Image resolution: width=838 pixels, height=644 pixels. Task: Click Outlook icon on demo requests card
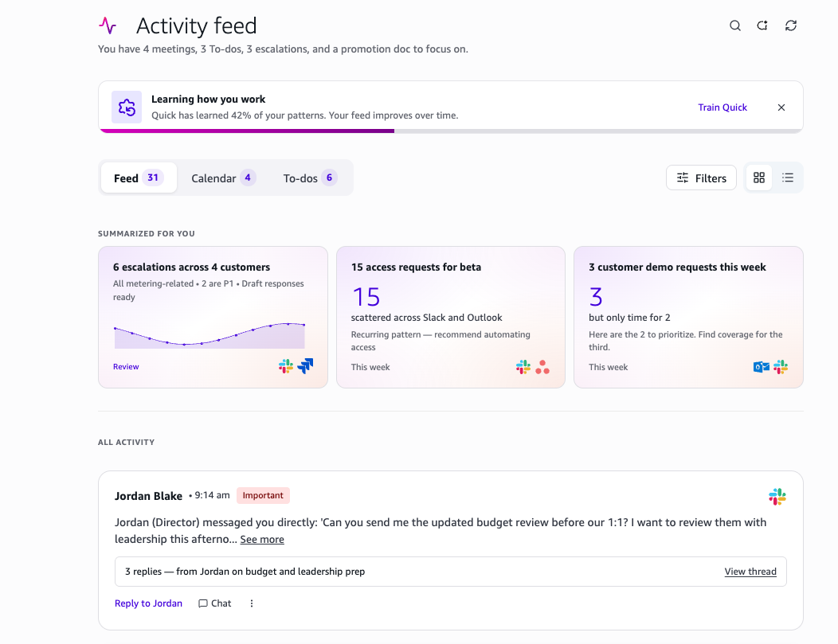tap(761, 367)
